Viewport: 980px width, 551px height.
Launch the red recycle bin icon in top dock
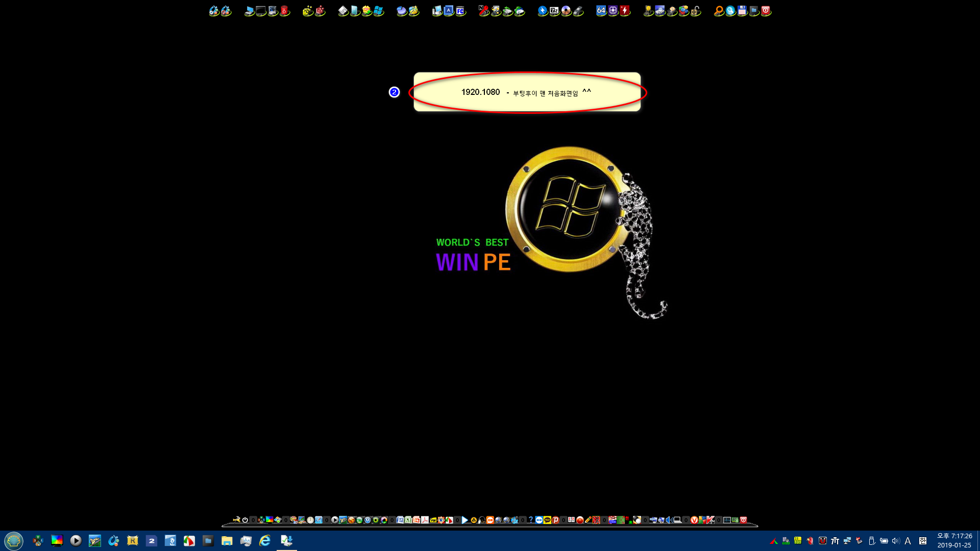pyautogui.click(x=285, y=11)
